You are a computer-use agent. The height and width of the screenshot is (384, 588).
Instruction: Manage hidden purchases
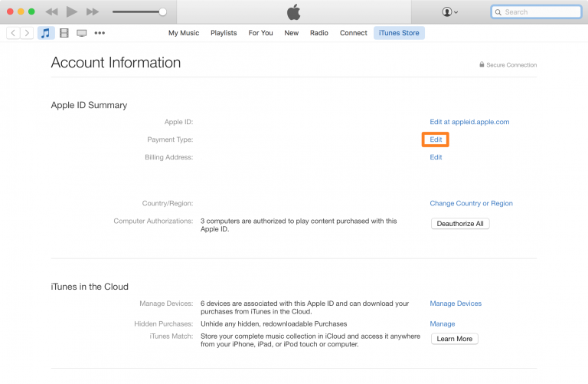pos(443,324)
